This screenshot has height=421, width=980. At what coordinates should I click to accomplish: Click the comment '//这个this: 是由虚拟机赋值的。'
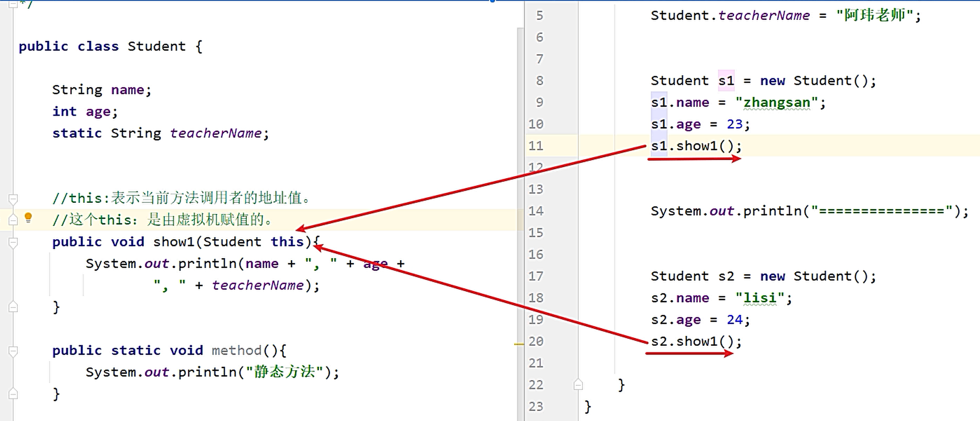(x=163, y=220)
